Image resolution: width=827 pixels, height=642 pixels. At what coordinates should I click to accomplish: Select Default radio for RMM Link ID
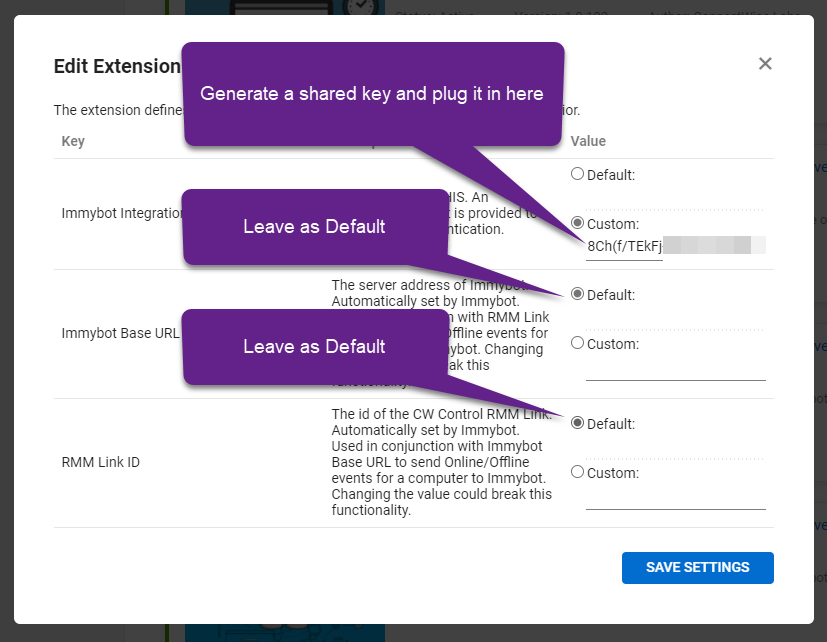(577, 423)
